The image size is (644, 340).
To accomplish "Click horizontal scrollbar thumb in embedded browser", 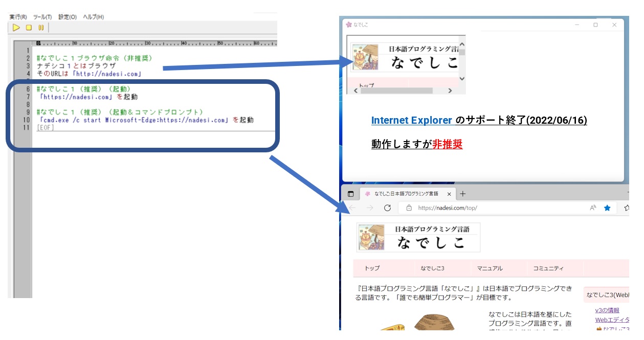I will 396,90.
